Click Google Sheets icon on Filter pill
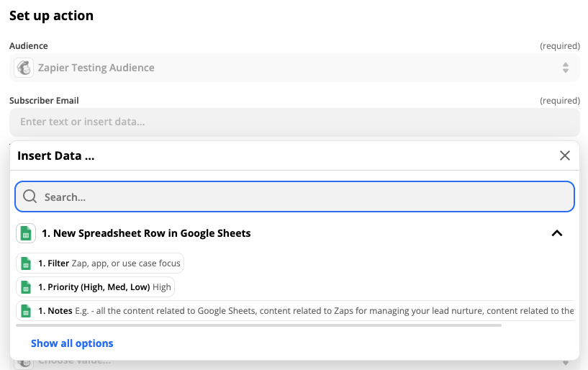Viewport: 588px width, 370px height. 27,263
